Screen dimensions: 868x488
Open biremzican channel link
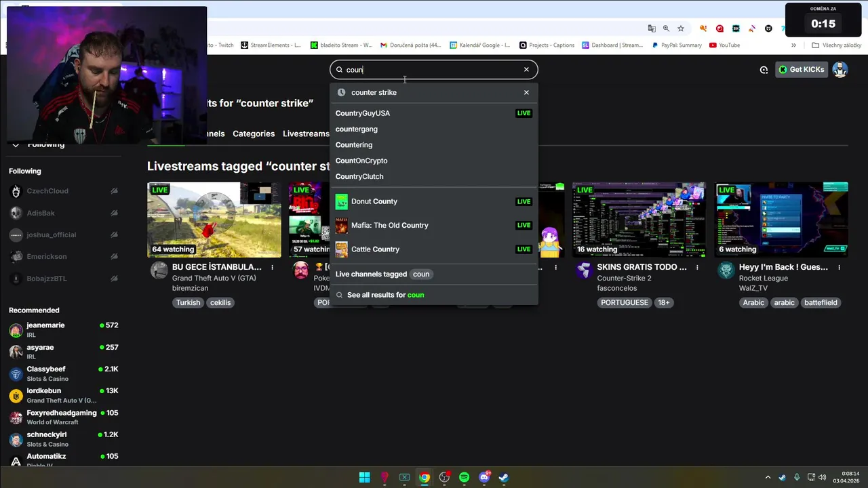190,288
